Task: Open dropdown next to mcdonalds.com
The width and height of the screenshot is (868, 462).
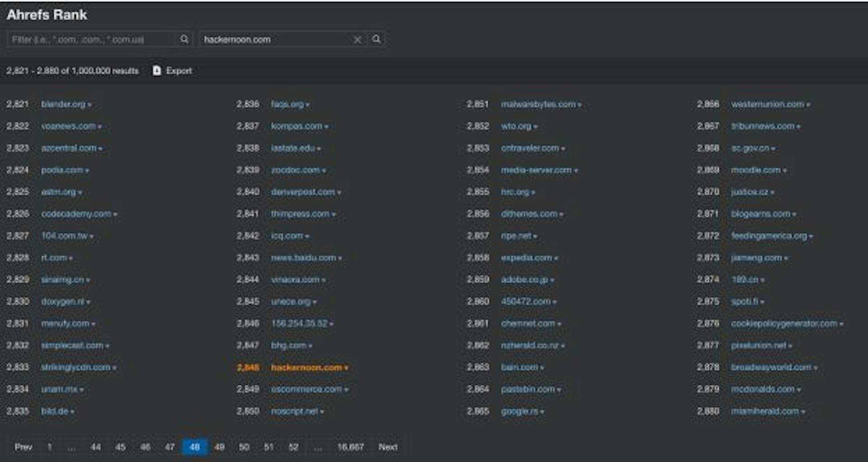Action: tap(799, 390)
